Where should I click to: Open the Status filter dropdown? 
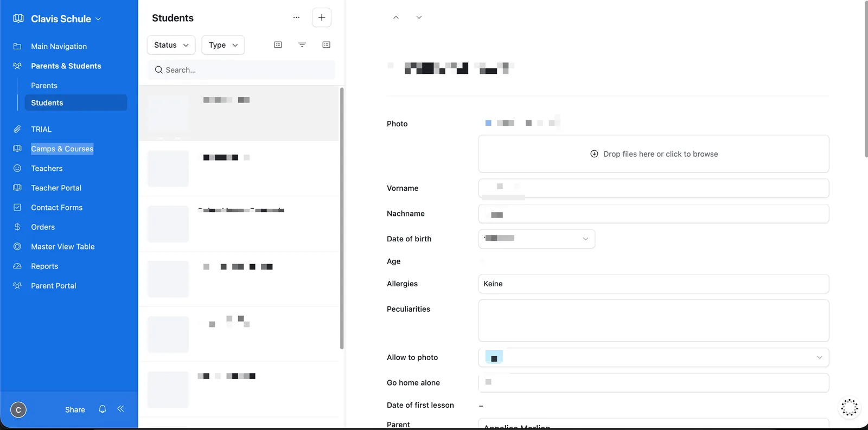171,45
